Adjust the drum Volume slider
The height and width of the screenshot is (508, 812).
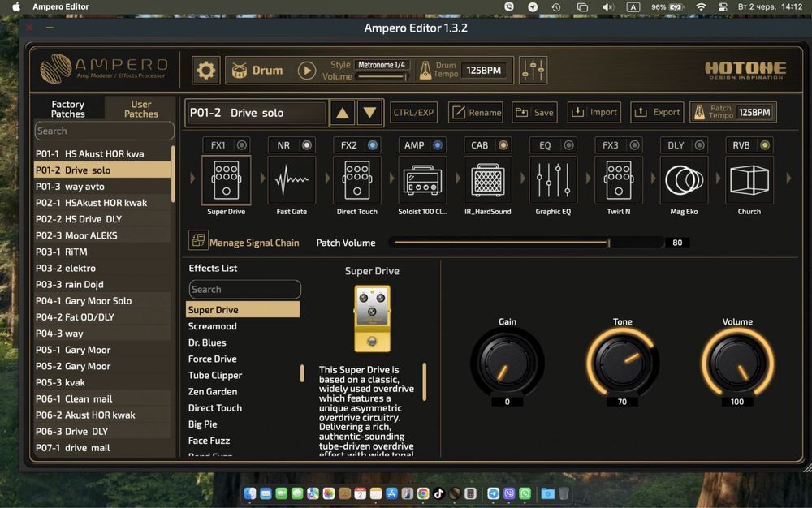382,76
